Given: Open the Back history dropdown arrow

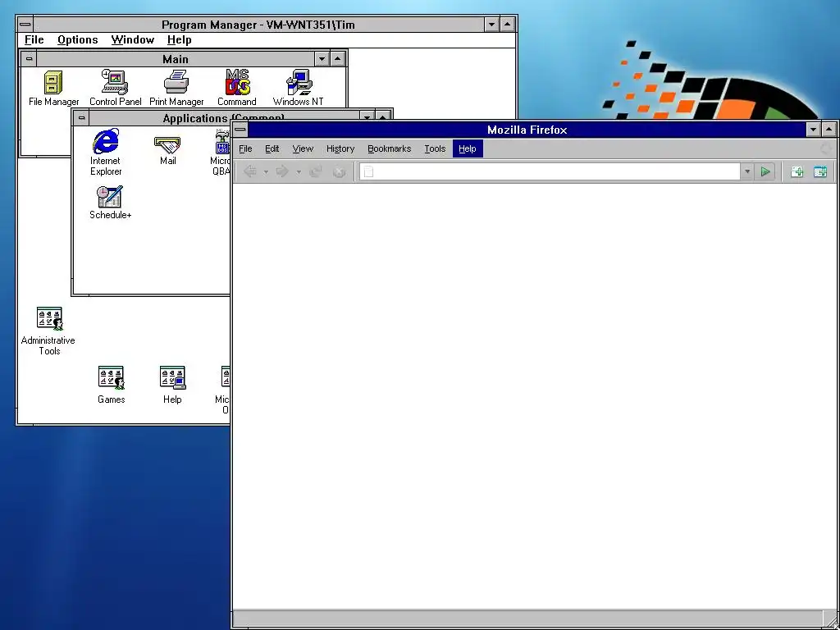Looking at the screenshot, I should pos(266,172).
